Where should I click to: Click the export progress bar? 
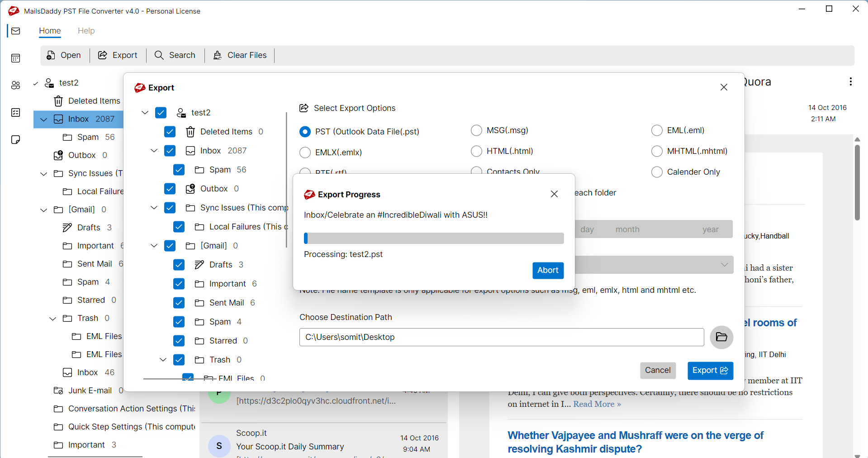tap(434, 239)
